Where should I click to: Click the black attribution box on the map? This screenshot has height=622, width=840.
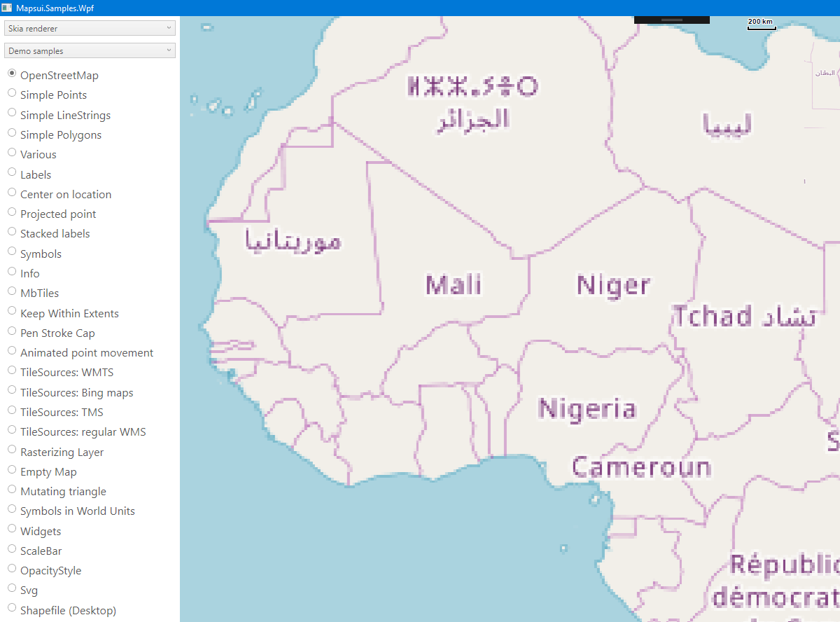click(x=671, y=20)
